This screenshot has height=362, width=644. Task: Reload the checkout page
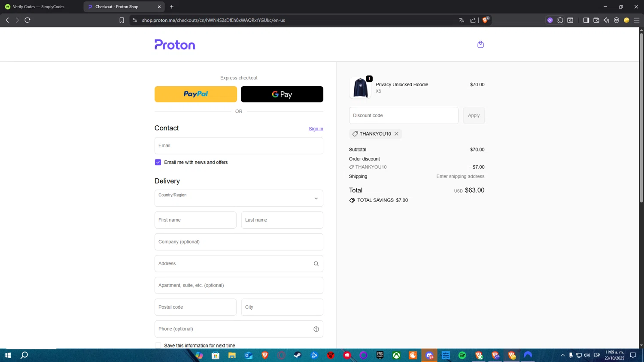(x=27, y=20)
